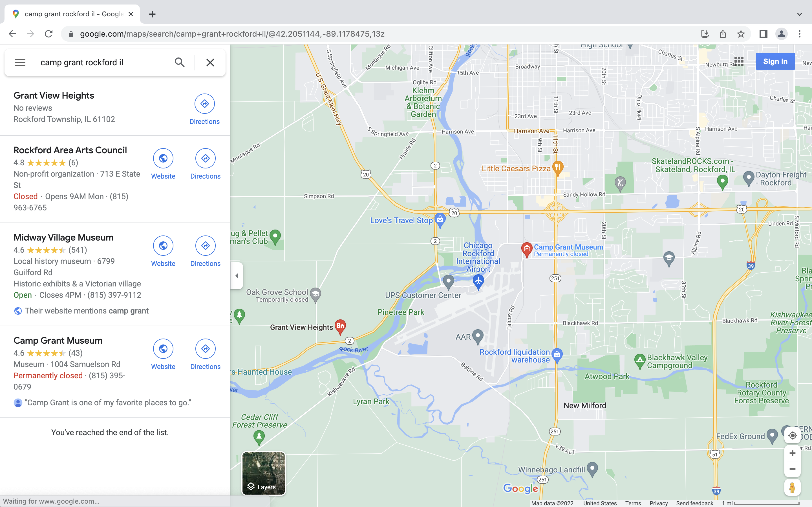The height and width of the screenshot is (507, 812).
Task: Expand the tab search dropdown arrow
Action: click(x=799, y=14)
